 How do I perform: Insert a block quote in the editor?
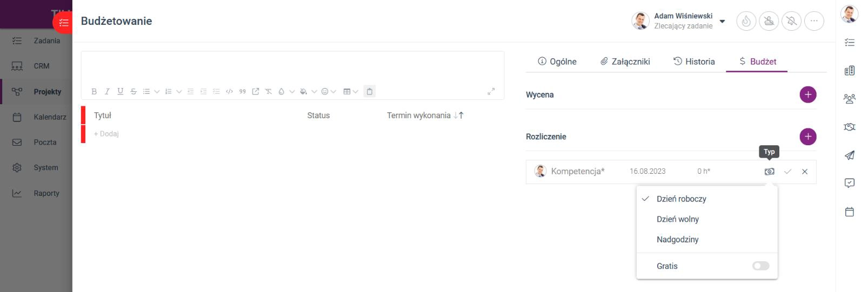point(242,91)
